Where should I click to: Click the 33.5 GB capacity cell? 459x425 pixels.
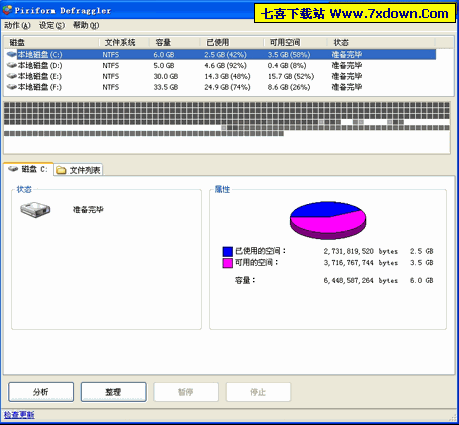166,87
